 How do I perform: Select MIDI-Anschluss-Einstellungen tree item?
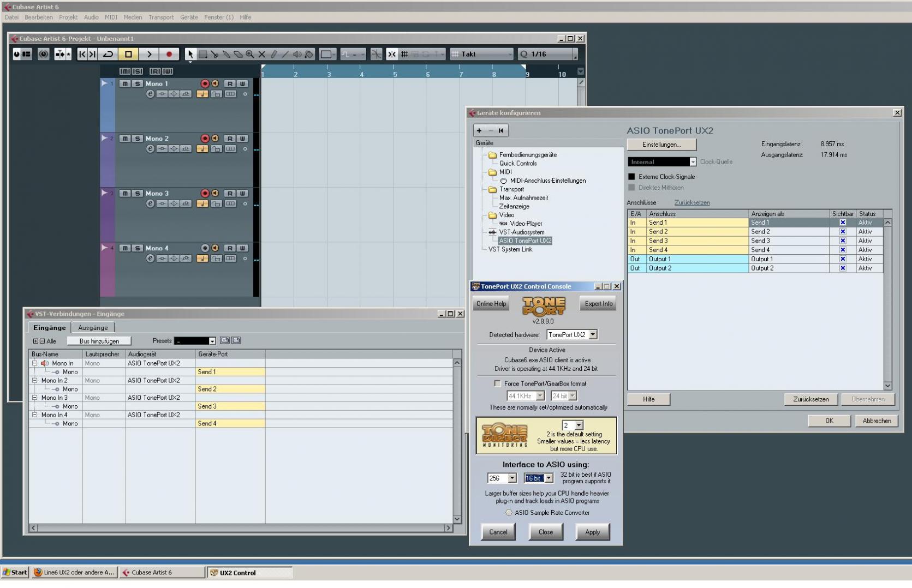(548, 181)
